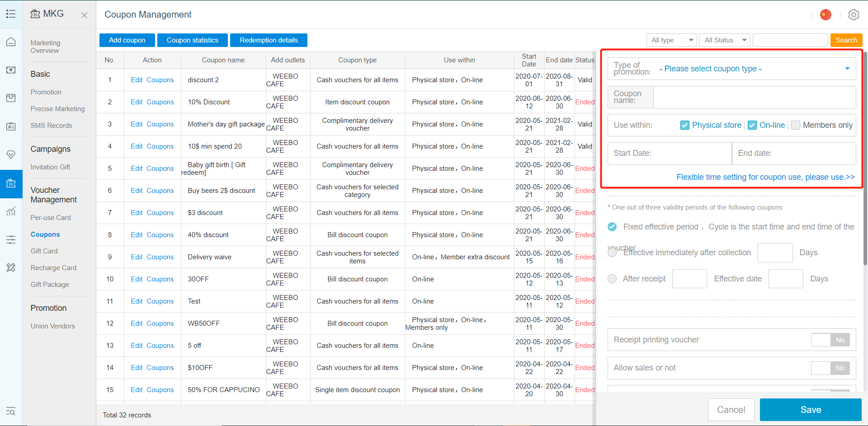Open the chart reports icon in left rail
The height and width of the screenshot is (426, 868).
coord(11,211)
